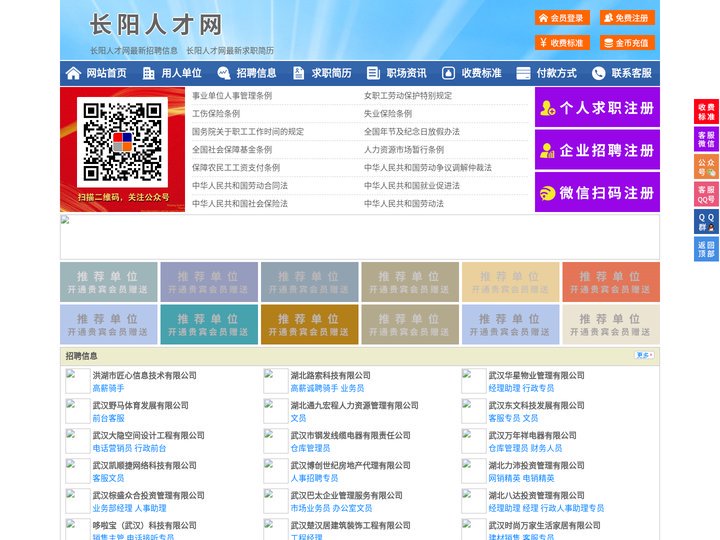Open 失业保险条例 link

click(388, 113)
